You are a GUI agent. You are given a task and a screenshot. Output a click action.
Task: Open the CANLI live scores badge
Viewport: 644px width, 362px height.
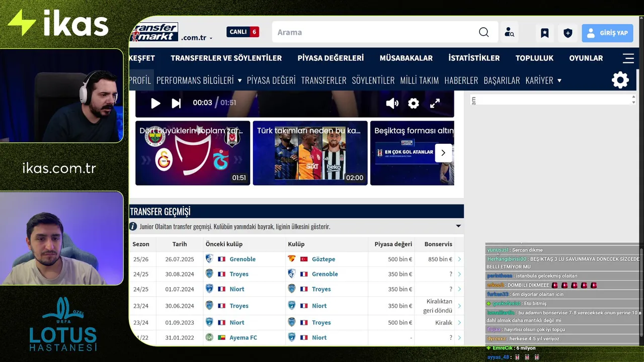click(x=243, y=32)
